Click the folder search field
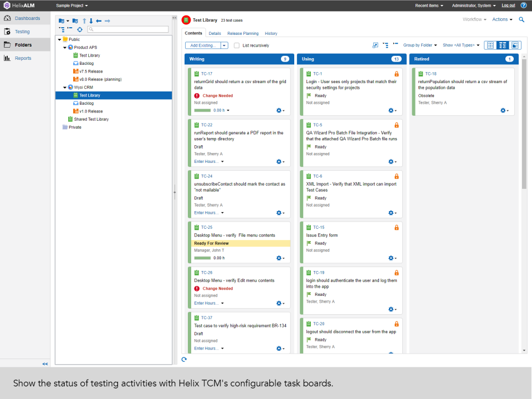The height and width of the screenshot is (399, 532). pos(128,29)
